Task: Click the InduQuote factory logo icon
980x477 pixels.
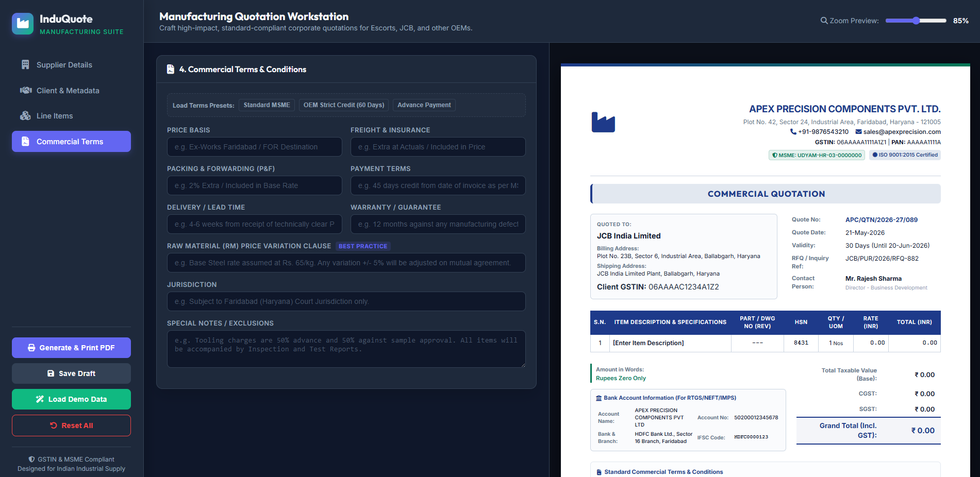Action: 23,24
